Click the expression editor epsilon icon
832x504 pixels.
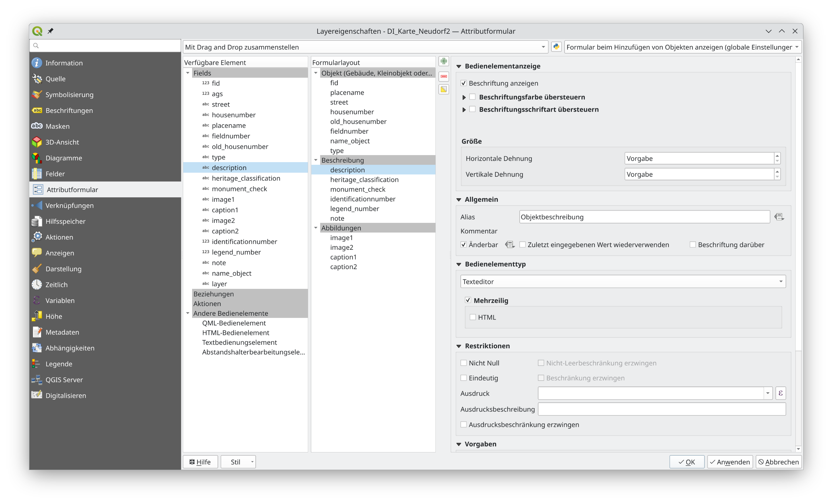[780, 393]
